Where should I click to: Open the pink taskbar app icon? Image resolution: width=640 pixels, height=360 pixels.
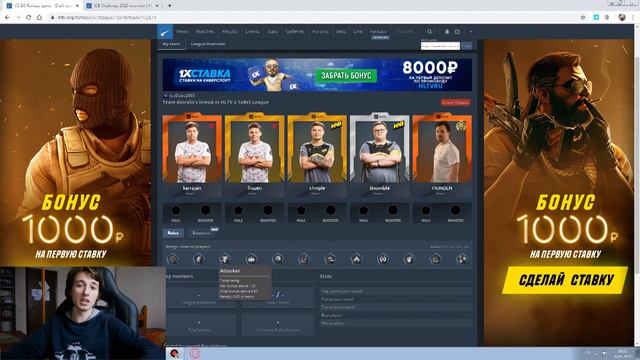click(195, 353)
